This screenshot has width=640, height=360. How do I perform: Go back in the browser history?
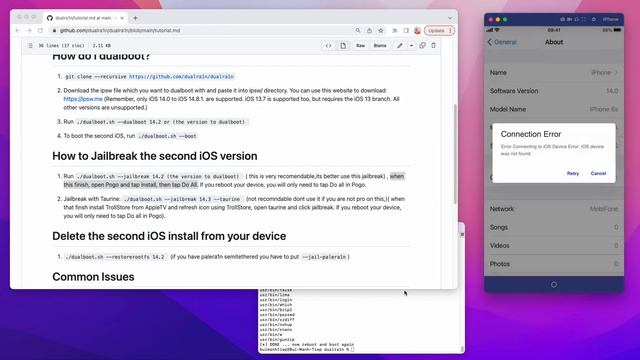[x=18, y=31]
